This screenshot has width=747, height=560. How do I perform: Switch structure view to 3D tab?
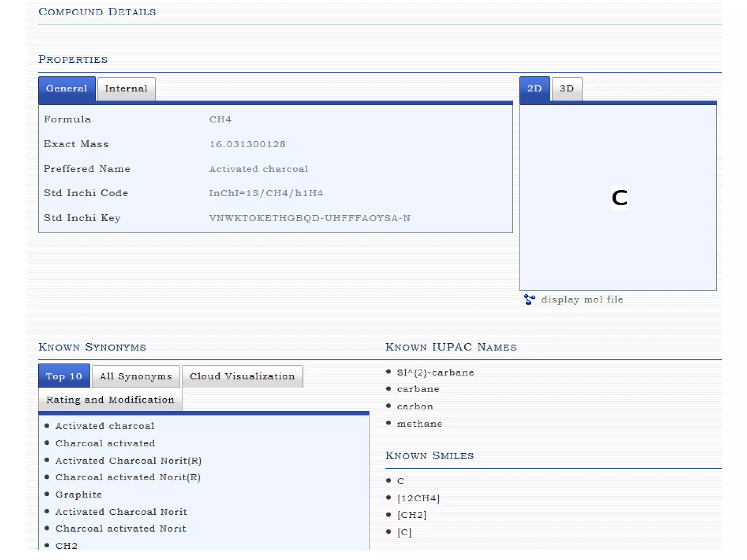566,89
